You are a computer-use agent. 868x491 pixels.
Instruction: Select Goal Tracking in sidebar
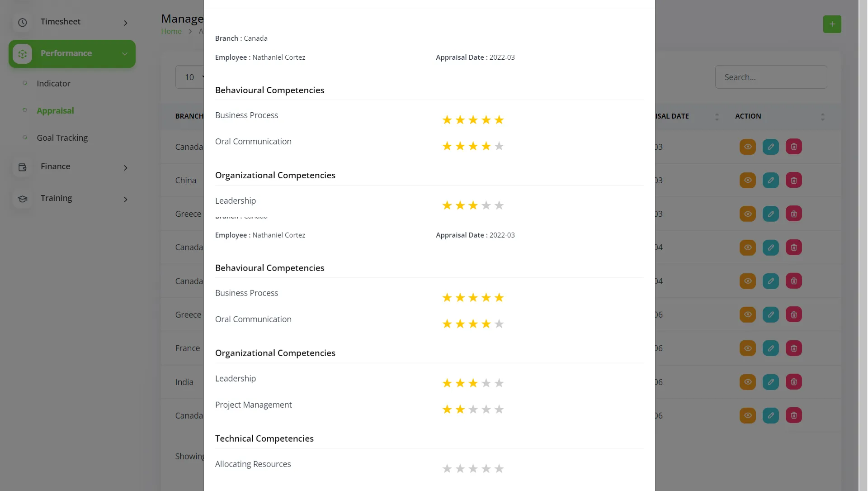coord(62,138)
